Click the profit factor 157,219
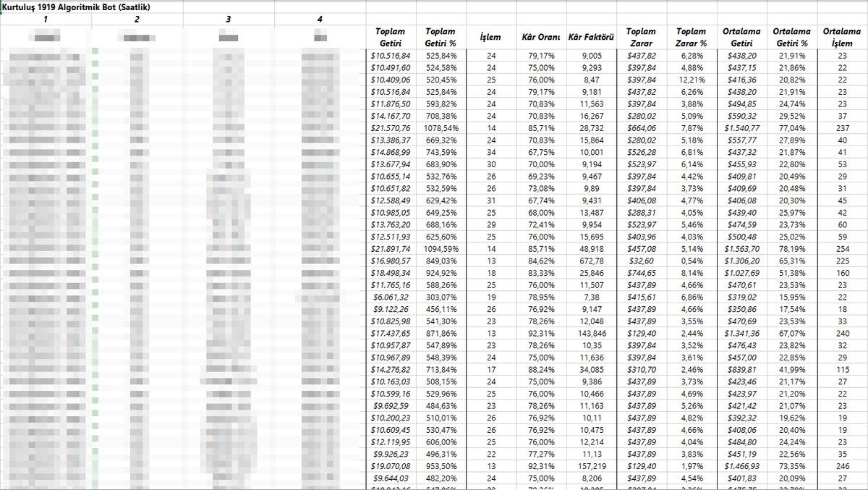The image size is (868, 490). pos(591,467)
